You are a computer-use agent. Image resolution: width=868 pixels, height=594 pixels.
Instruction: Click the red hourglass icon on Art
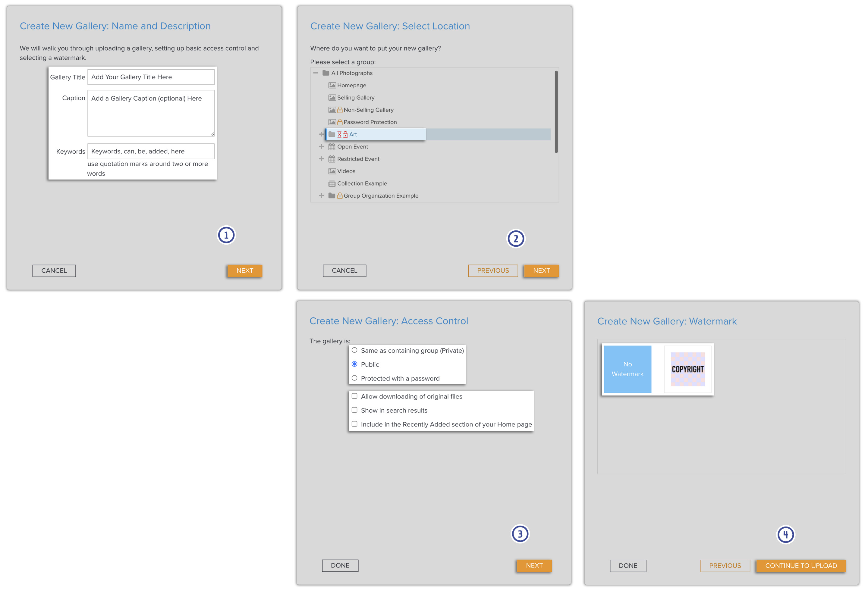tap(339, 134)
